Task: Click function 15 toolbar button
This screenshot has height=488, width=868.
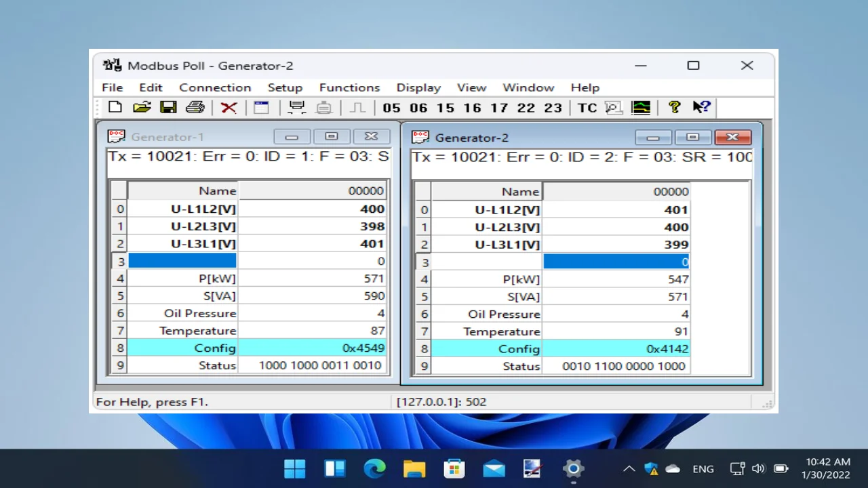Action: coord(446,108)
